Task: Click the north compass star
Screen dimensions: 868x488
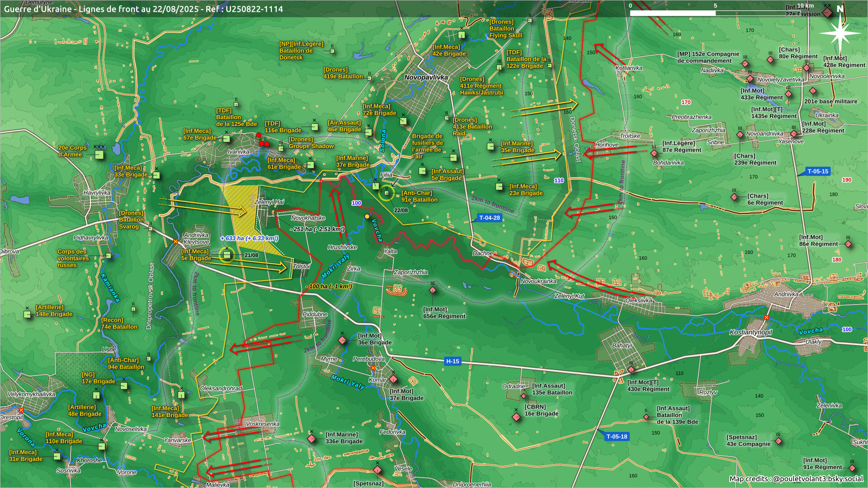Action: (840, 33)
